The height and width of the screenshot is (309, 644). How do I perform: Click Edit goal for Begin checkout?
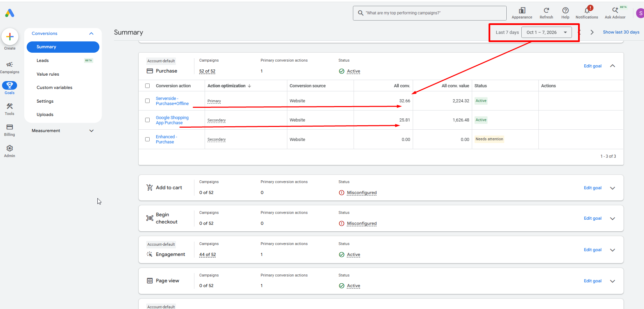click(592, 218)
